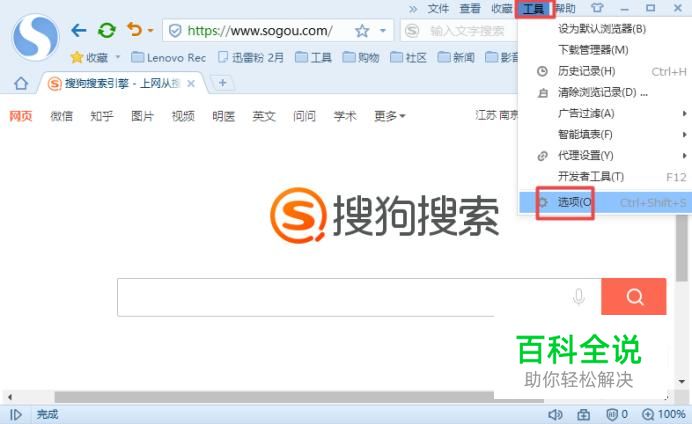Open the 新闻 bookmark folder

coord(456,57)
